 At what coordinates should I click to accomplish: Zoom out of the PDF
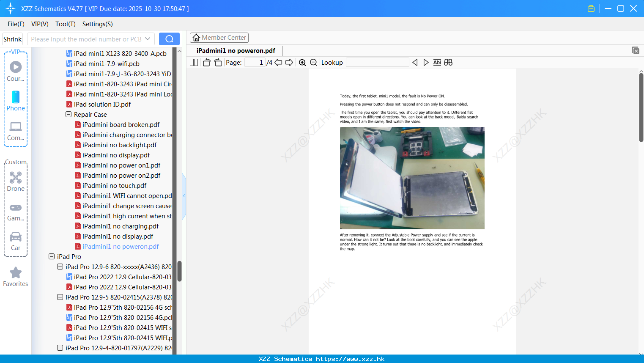click(314, 63)
